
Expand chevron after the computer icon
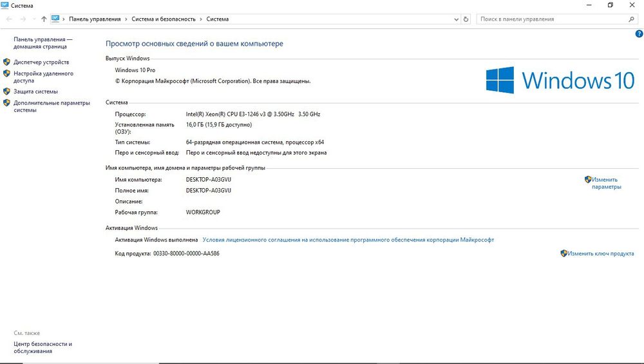pos(64,19)
